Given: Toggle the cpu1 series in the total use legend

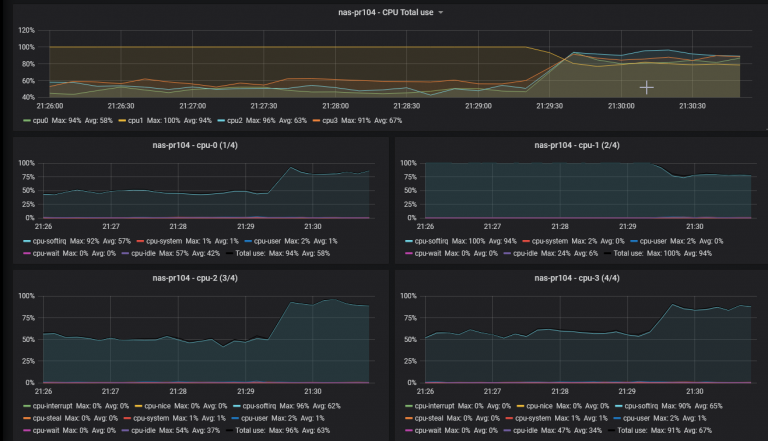Looking at the screenshot, I should click(x=136, y=121).
